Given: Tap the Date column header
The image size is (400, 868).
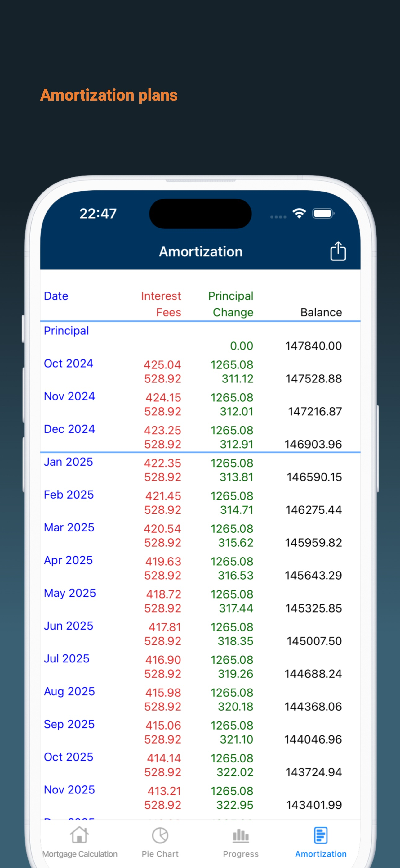Looking at the screenshot, I should click(x=56, y=296).
